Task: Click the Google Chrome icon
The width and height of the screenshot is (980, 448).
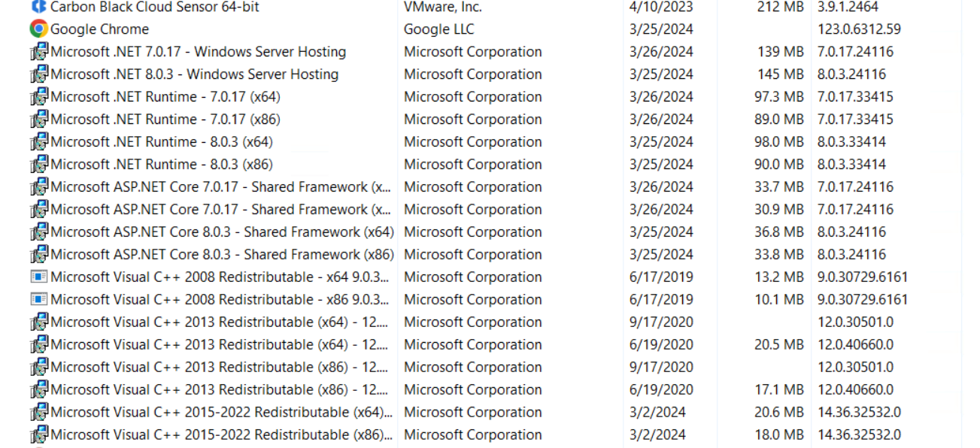Action: (x=38, y=29)
